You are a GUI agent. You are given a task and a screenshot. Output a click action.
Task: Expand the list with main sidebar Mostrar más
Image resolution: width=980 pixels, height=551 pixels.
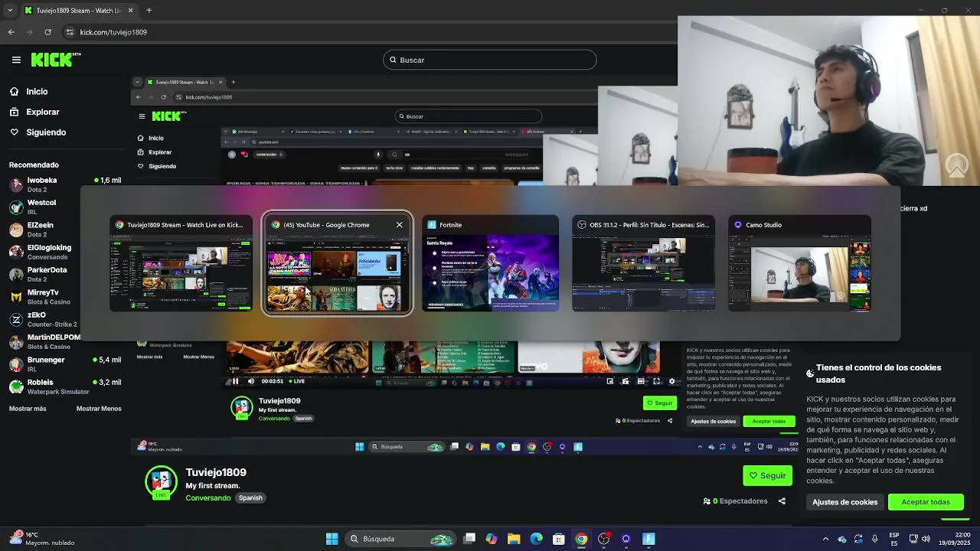(x=28, y=409)
